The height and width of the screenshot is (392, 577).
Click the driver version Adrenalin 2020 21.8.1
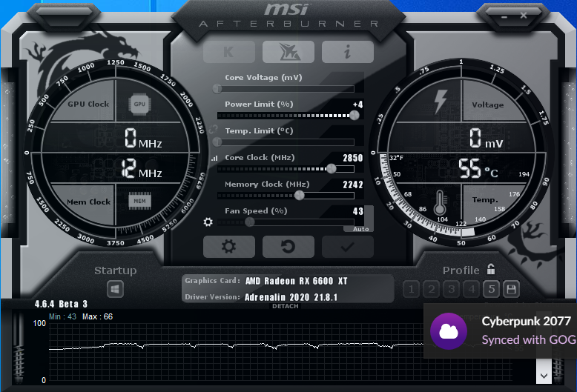tap(291, 297)
